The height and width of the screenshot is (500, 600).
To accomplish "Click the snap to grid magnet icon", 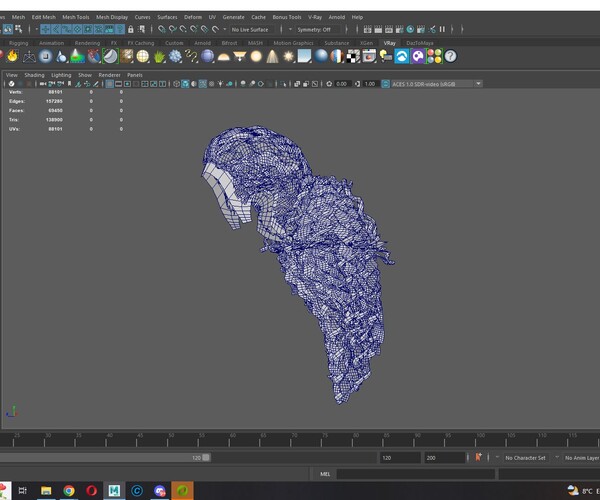I will click(x=161, y=29).
